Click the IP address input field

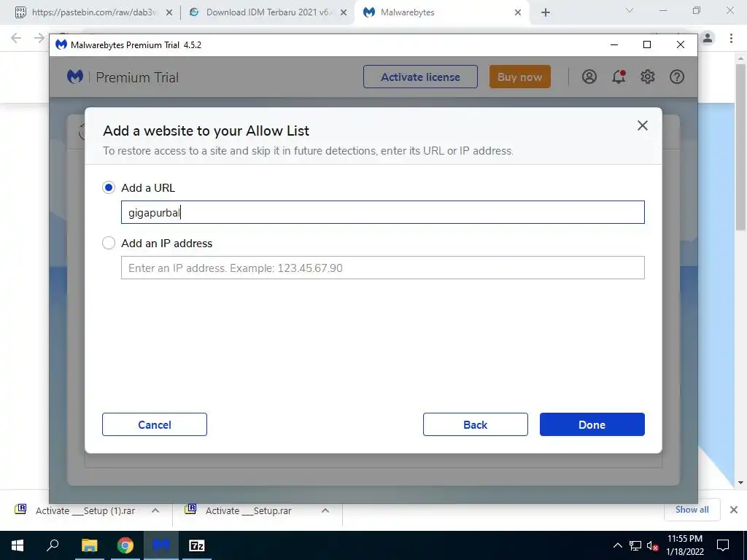382,268
